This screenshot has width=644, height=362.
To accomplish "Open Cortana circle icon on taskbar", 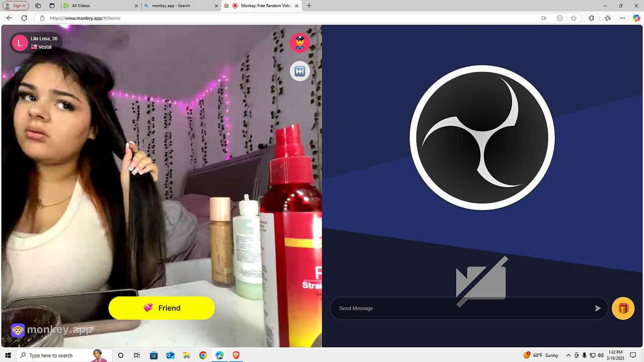I will [121, 355].
